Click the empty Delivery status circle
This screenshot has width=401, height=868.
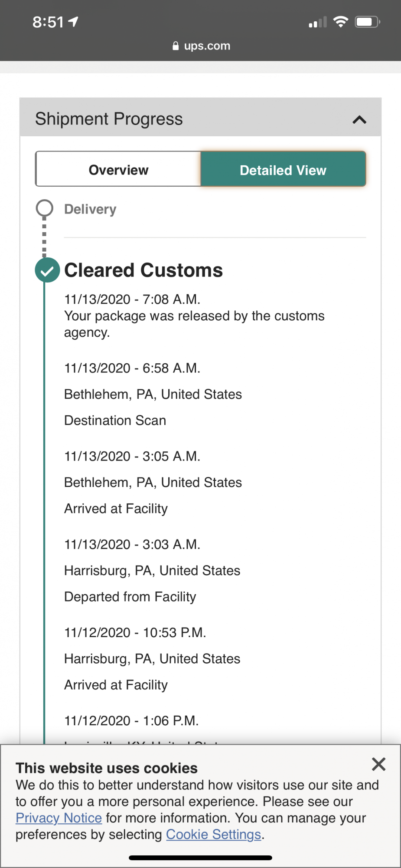point(44,208)
